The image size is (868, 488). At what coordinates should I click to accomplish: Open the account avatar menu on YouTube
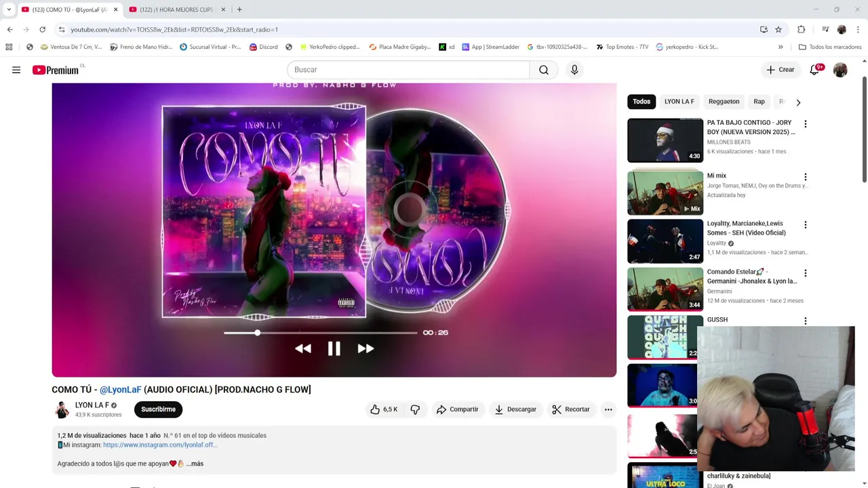(840, 70)
